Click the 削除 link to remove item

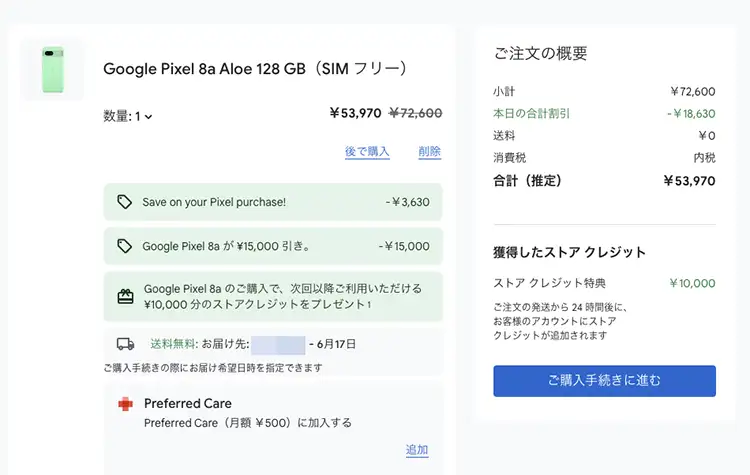click(x=429, y=152)
